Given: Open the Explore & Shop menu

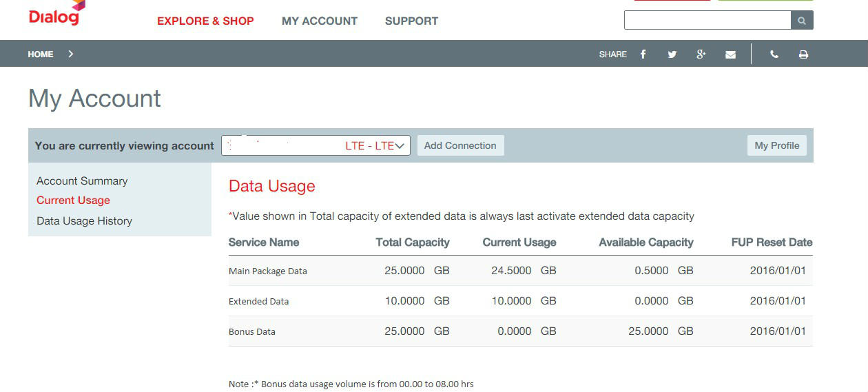Looking at the screenshot, I should point(205,21).
